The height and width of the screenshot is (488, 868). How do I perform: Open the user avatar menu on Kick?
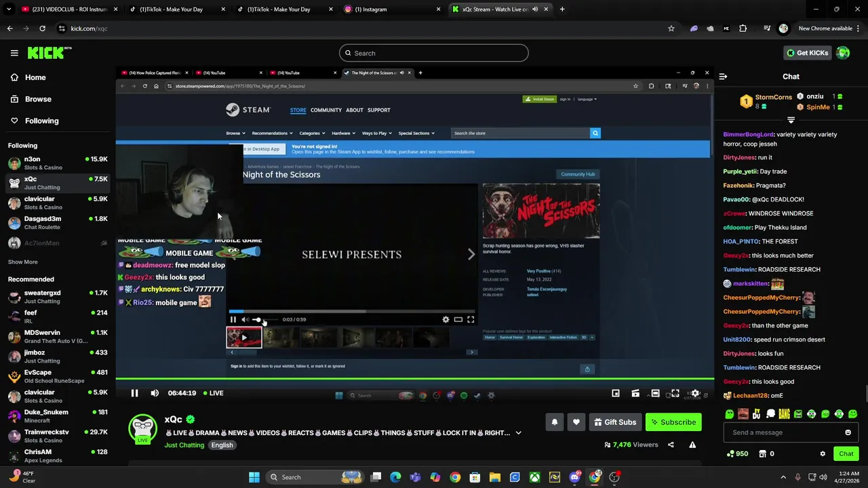(843, 53)
